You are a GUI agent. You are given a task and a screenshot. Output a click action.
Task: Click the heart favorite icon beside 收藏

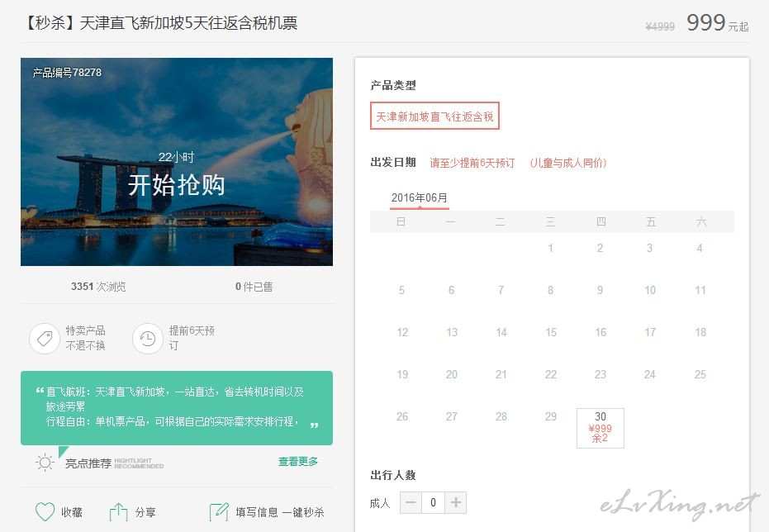[x=45, y=512]
